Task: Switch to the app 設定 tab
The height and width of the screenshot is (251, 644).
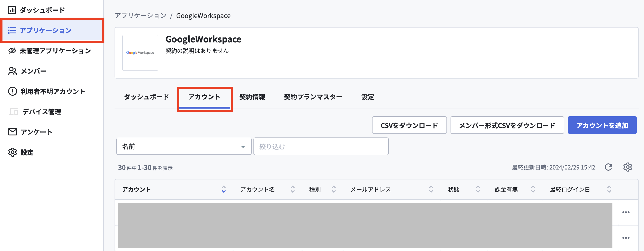Action: [x=368, y=97]
